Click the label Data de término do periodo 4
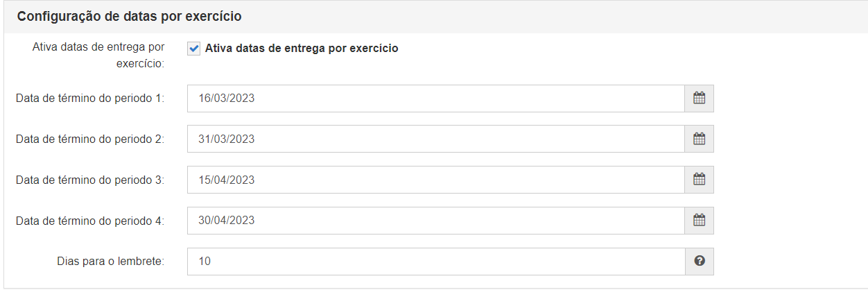 (x=90, y=221)
